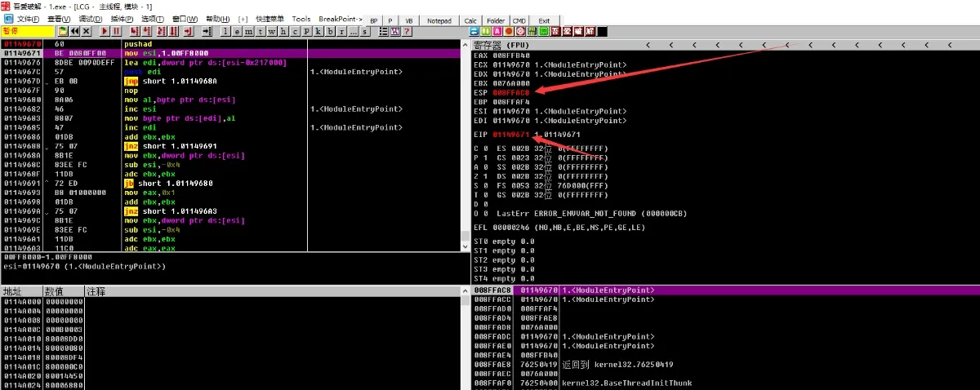Screen dimensions: 980x390
Task: Open the 调试(D) debug menu
Action: tap(91, 19)
